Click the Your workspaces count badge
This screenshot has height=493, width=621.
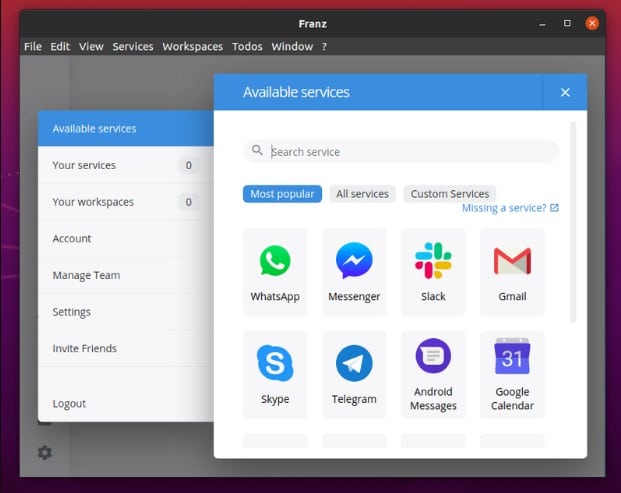coord(189,202)
